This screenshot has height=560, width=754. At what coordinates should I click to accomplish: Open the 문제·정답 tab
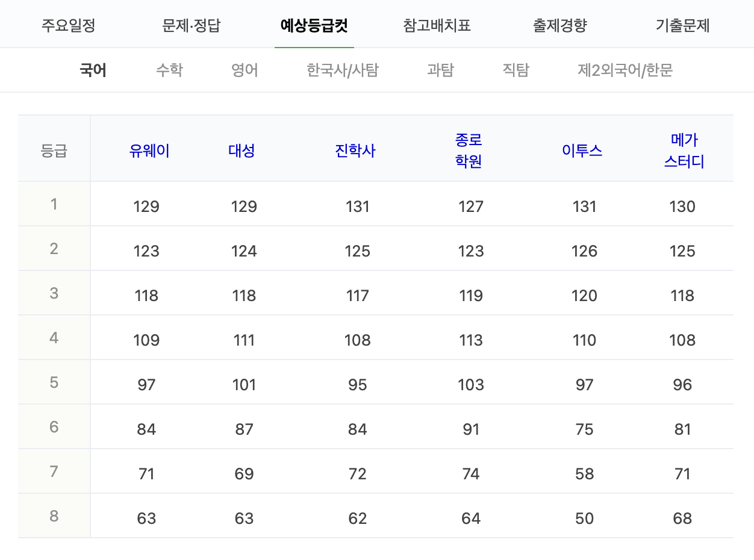pyautogui.click(x=192, y=25)
